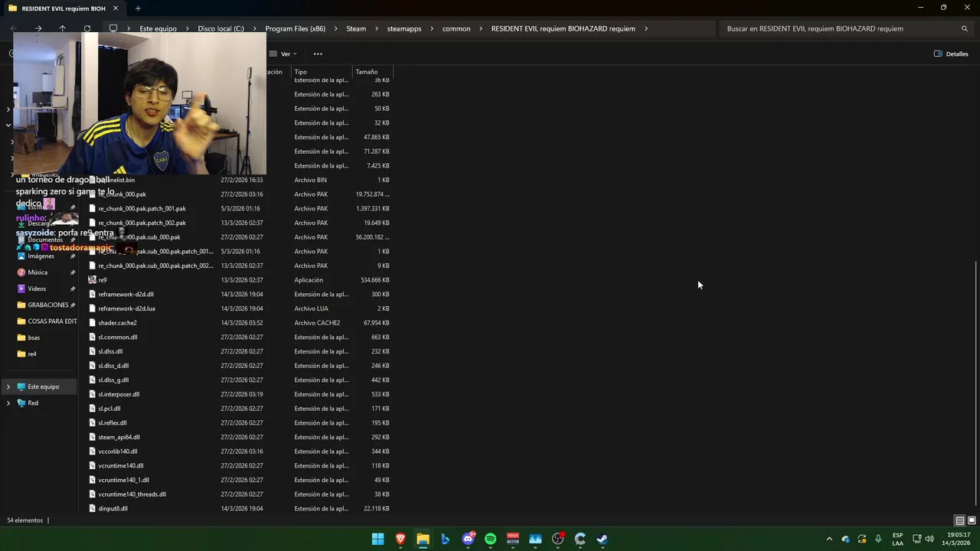Toggle the Detalles pane button
This screenshot has height=551, width=980.
pyautogui.click(x=952, y=54)
